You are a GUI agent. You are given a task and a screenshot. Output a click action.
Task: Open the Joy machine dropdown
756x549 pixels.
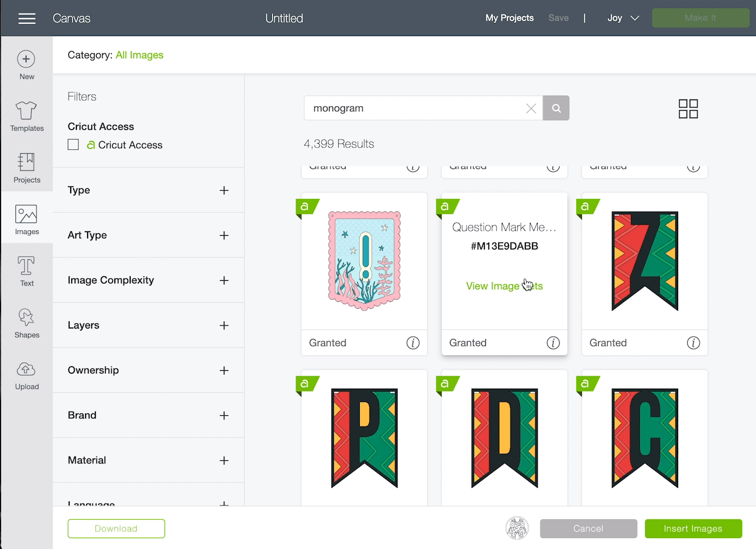623,18
